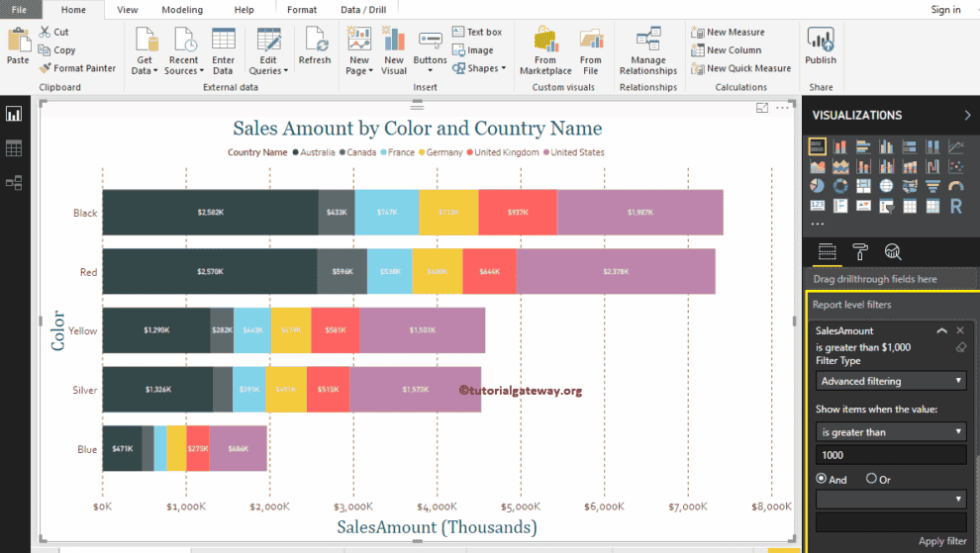The height and width of the screenshot is (553, 980).
Task: Click Sign in
Action: [x=945, y=9]
